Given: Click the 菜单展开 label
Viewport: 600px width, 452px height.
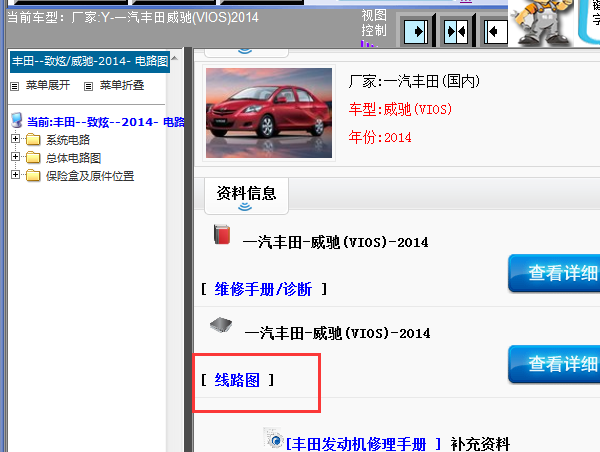Looking at the screenshot, I should [48, 85].
